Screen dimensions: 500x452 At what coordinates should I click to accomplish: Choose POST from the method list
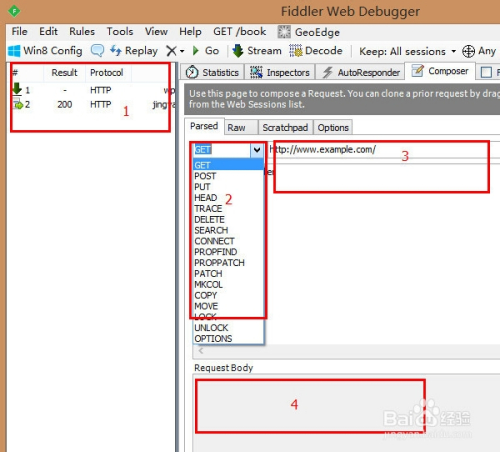tap(228, 176)
